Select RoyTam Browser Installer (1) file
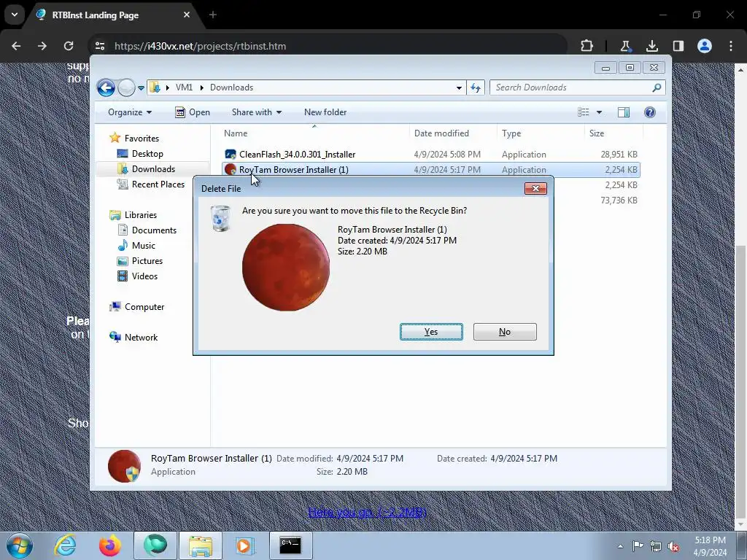The width and height of the screenshot is (747, 560). [430, 169]
